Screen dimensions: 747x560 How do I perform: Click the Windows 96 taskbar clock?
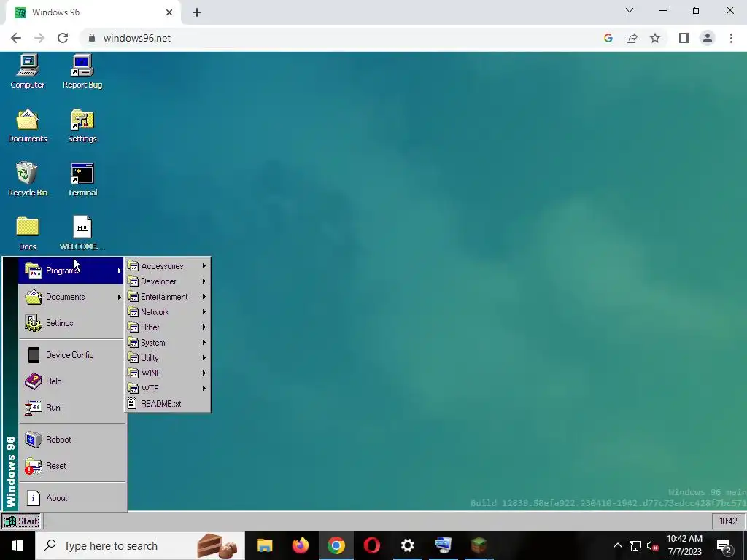coord(728,521)
